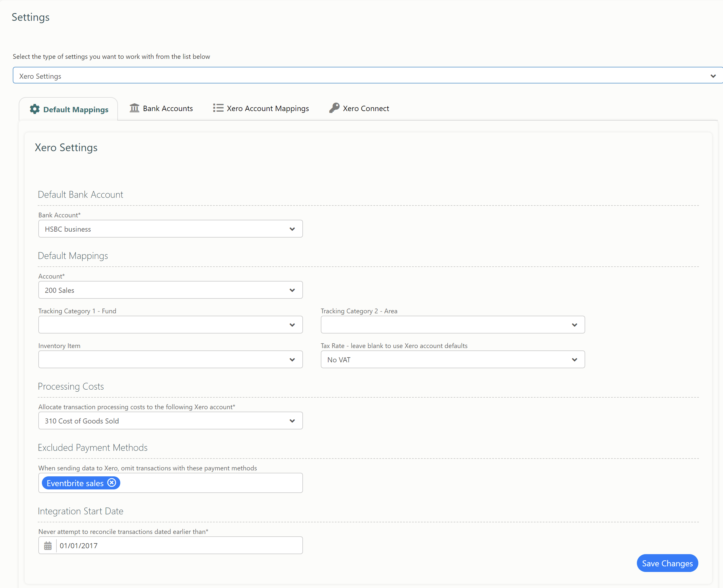Image resolution: width=723 pixels, height=588 pixels.
Task: Click the Integration Start Date heading
Action: [x=80, y=511]
